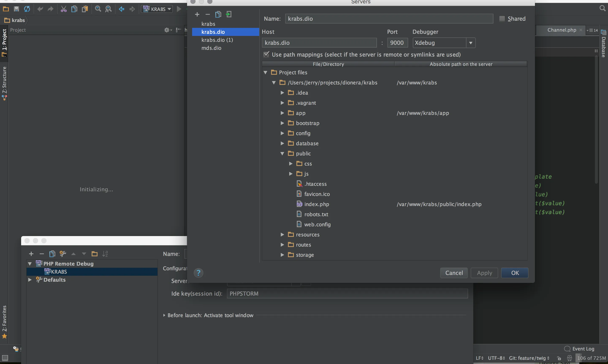Click project panel settings gear icon
This screenshot has height=364, width=608.
coord(167,30)
